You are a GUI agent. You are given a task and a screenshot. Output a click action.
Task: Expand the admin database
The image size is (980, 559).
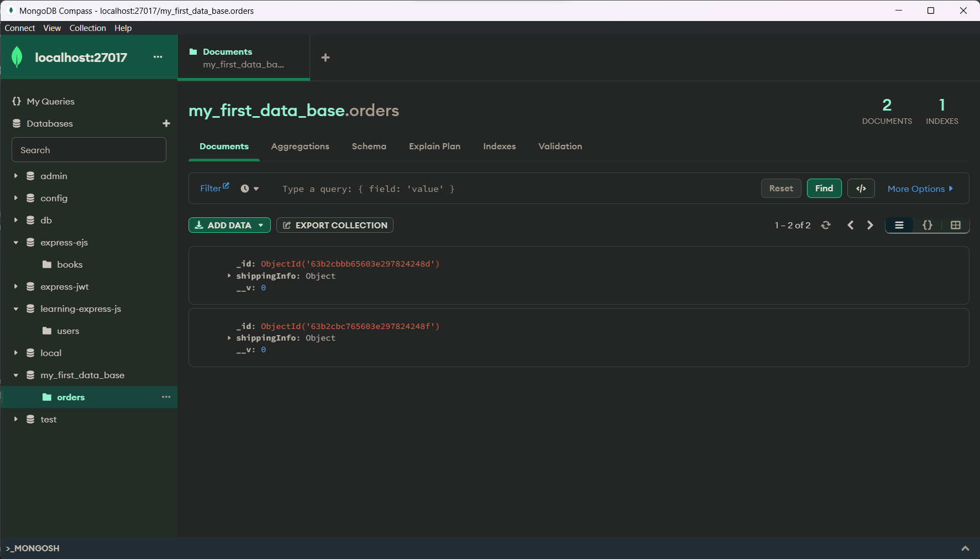click(x=16, y=176)
